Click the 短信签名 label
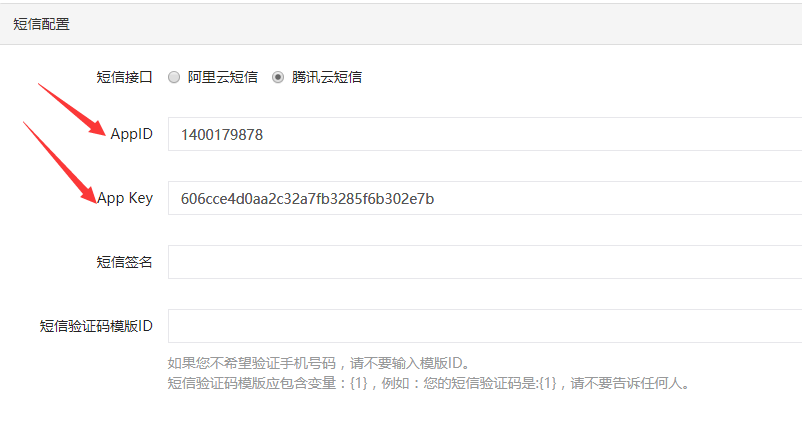This screenshot has width=802, height=425. 124,262
